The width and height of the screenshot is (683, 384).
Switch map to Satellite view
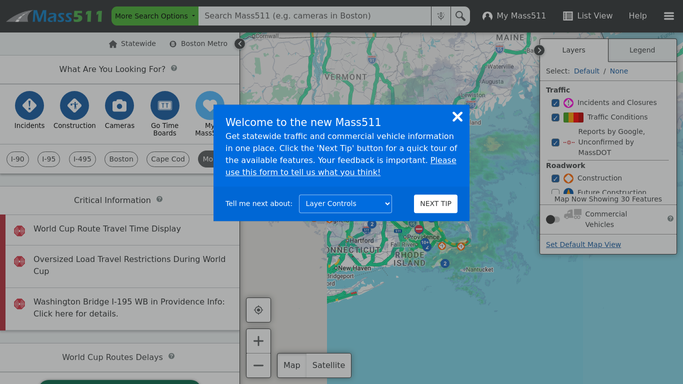328,365
